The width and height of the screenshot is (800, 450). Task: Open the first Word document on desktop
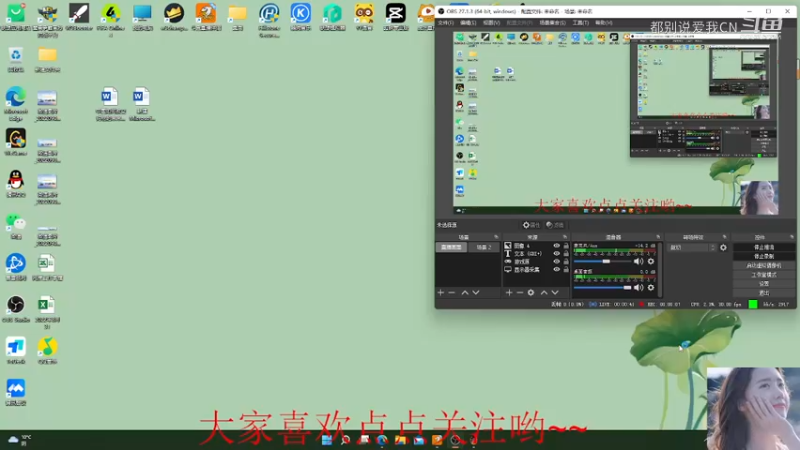[x=110, y=104]
